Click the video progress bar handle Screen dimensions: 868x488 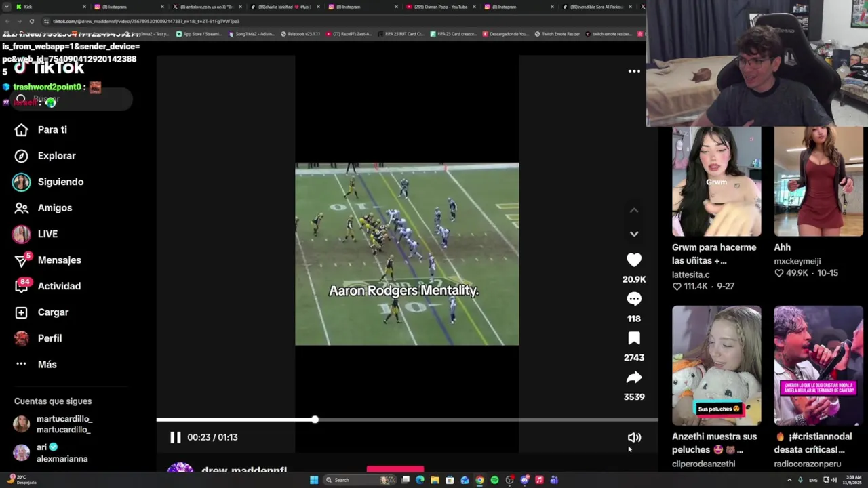(315, 420)
